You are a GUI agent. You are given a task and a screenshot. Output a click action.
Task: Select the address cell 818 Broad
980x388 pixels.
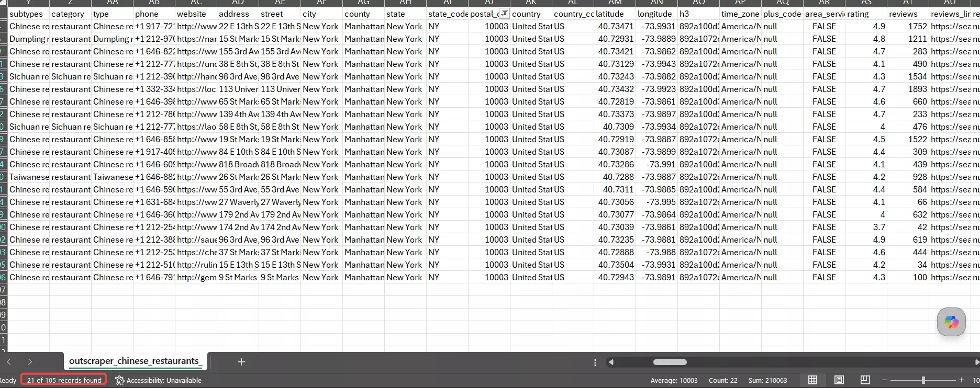point(238,164)
